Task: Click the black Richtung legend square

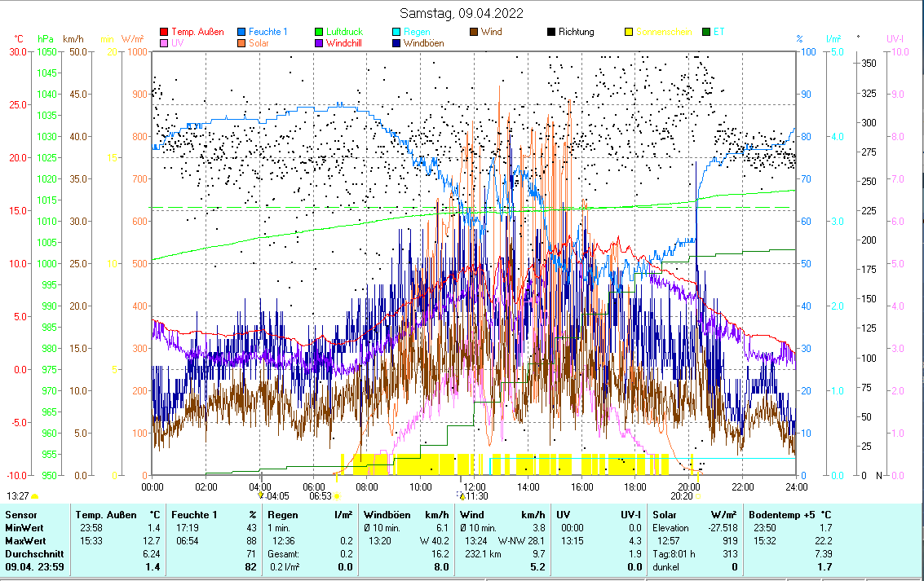Action: point(551,32)
